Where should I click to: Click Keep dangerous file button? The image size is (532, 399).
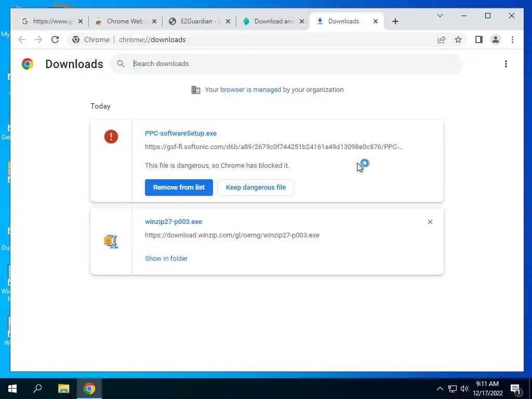pos(256,187)
